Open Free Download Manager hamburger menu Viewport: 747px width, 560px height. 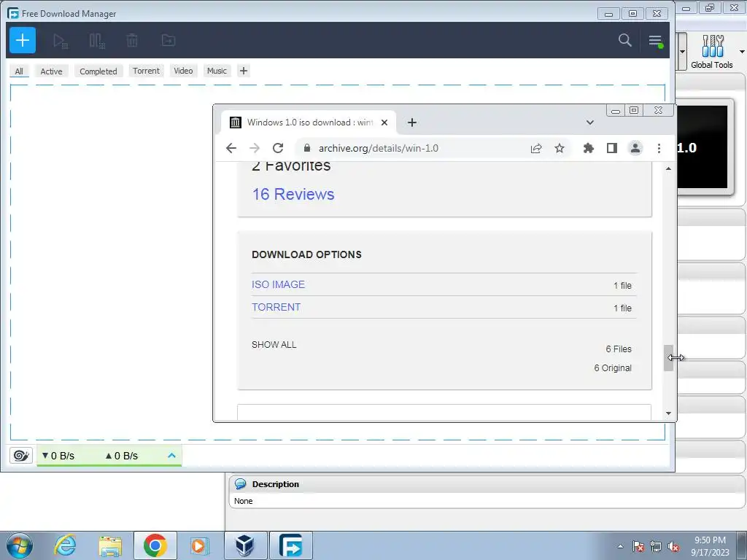coord(656,41)
